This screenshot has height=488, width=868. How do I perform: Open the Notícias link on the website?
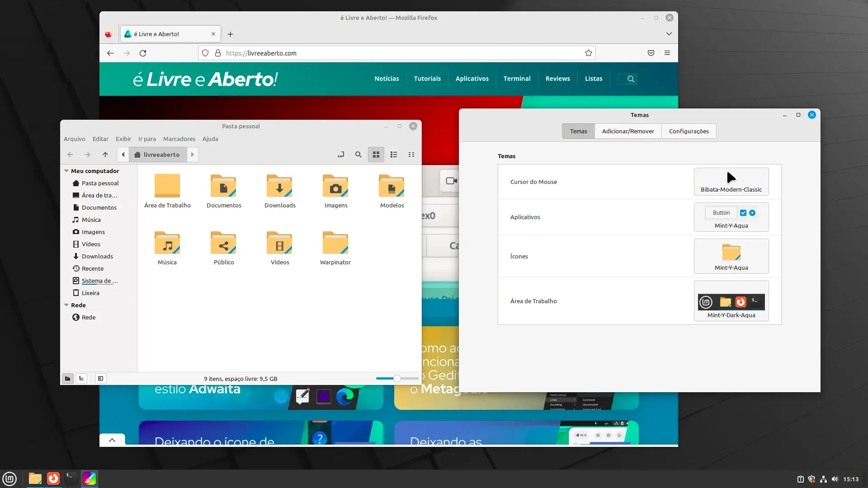pyautogui.click(x=387, y=79)
